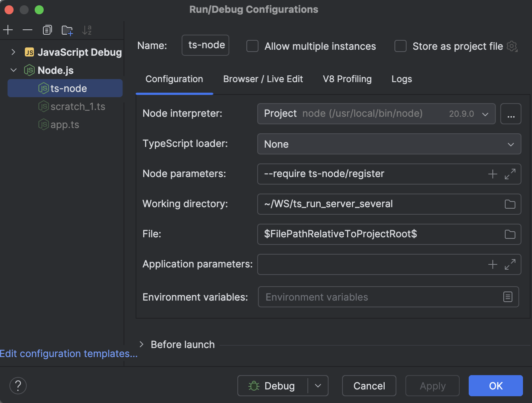Image resolution: width=532 pixels, height=403 pixels.
Task: Add a new run configuration
Action: click(8, 30)
